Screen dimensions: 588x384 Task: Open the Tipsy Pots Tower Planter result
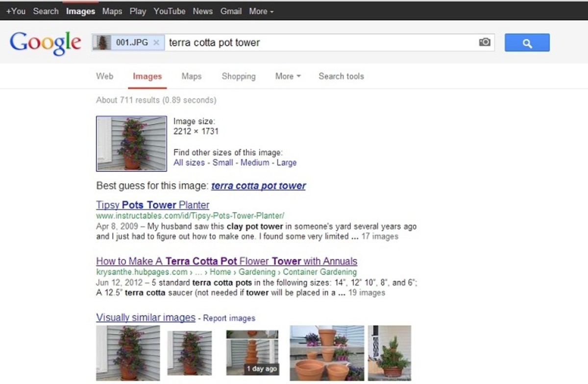[x=152, y=205]
